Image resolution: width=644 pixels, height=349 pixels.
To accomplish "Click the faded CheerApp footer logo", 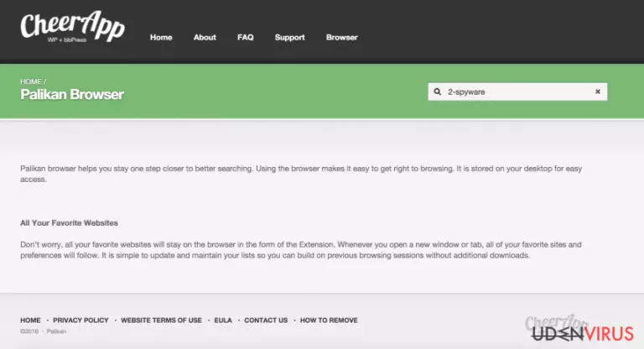I will coord(556,323).
